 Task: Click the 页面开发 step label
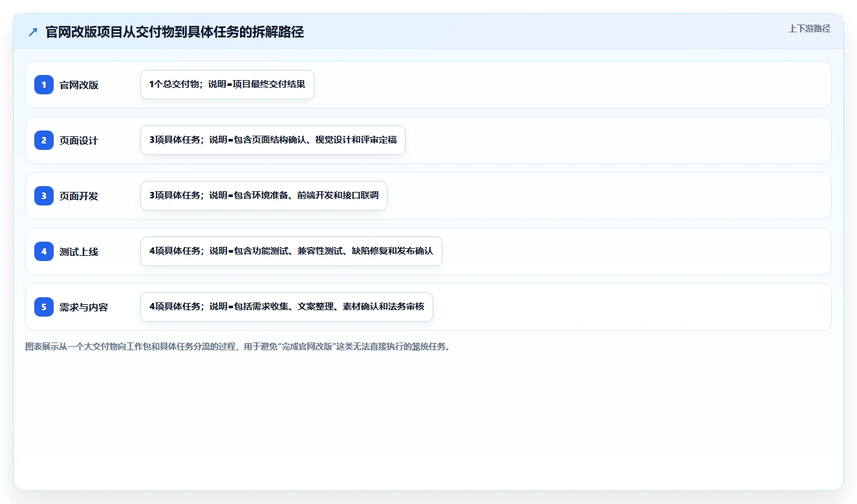(79, 196)
